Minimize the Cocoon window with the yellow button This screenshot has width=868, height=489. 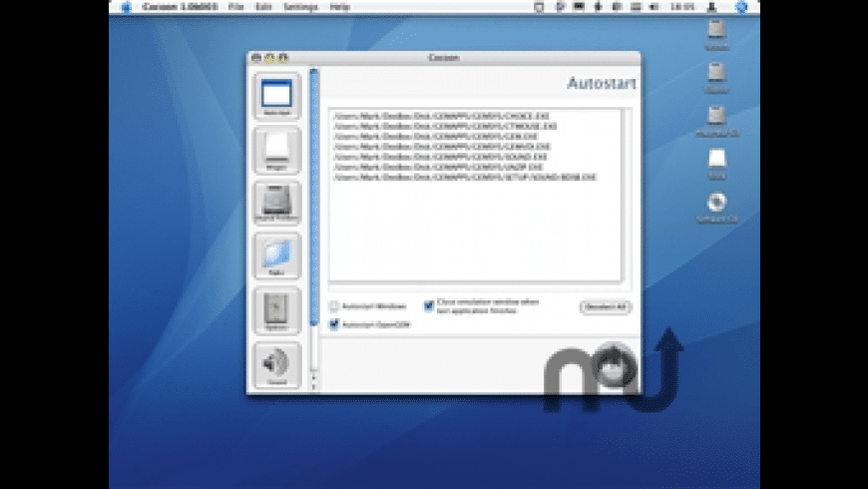(x=269, y=57)
